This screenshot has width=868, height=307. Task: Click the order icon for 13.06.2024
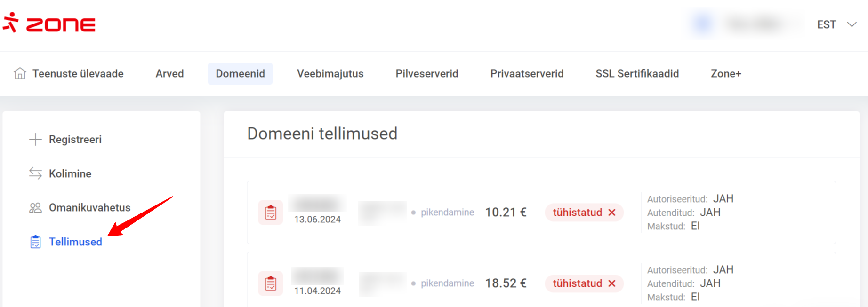271,213
